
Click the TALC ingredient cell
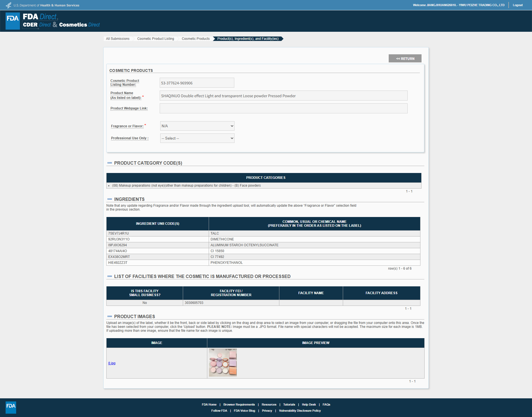pos(314,233)
